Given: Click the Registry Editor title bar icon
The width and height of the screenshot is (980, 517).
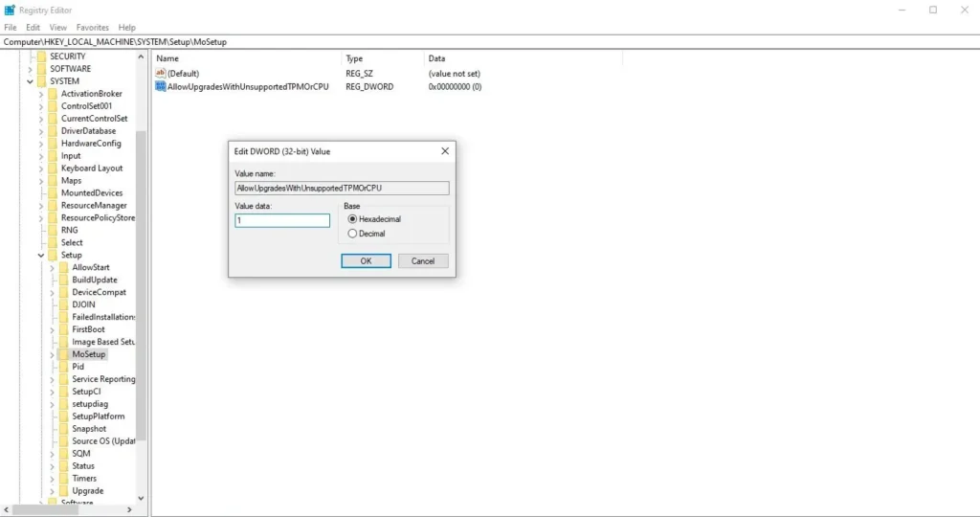Looking at the screenshot, I should 10,10.
